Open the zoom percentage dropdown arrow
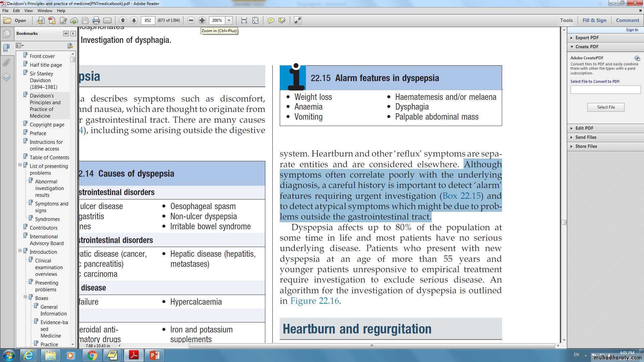This screenshot has height=362, width=644. point(229,20)
